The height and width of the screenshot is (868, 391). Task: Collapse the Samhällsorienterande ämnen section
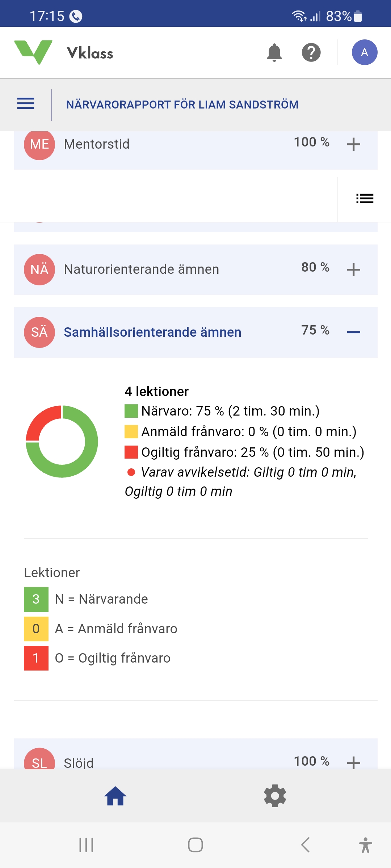353,332
